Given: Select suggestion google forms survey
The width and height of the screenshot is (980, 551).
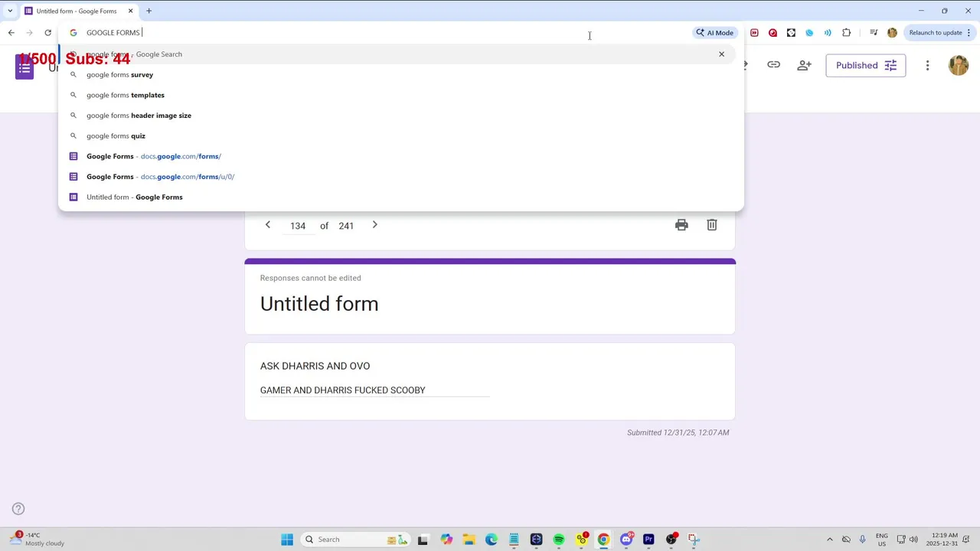Looking at the screenshot, I should (x=401, y=75).
